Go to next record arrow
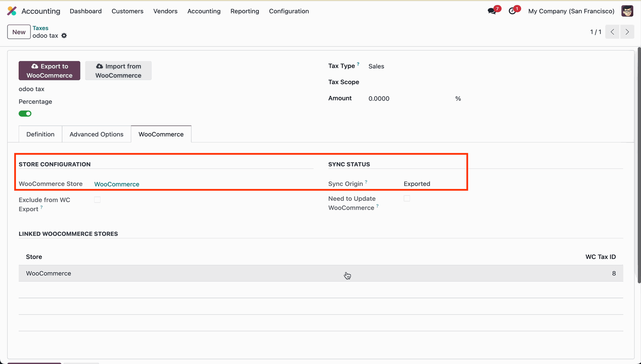This screenshot has width=641, height=364. pos(627,32)
